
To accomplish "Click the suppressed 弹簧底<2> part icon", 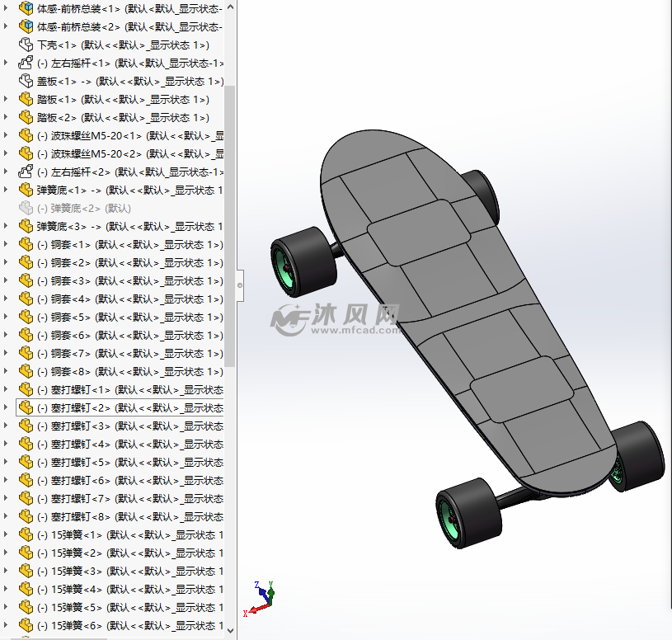I will (26, 209).
